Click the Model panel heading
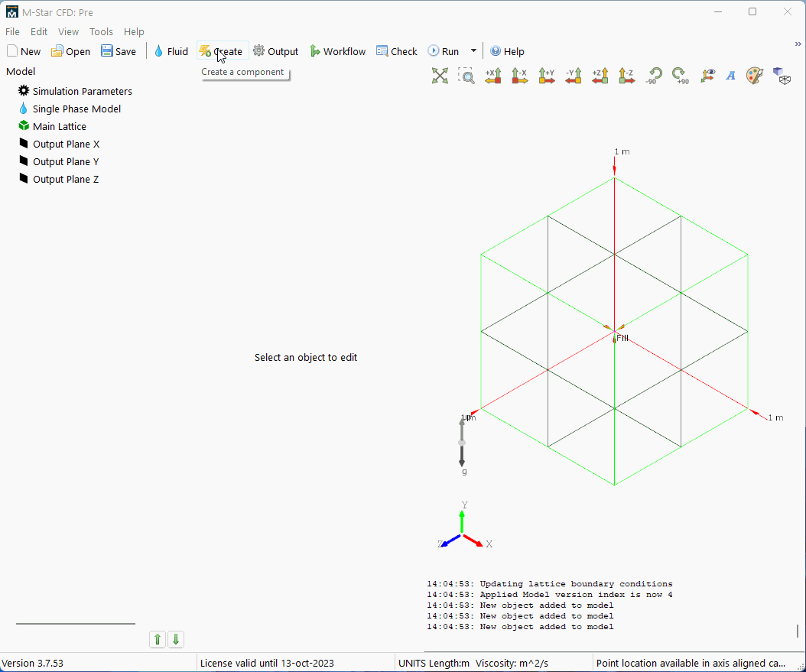This screenshot has height=672, width=806. click(x=21, y=71)
